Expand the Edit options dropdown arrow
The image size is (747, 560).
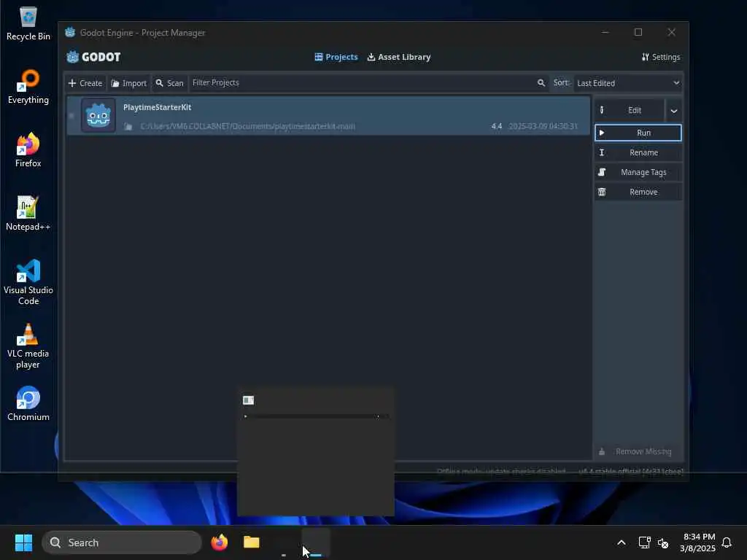pos(673,111)
